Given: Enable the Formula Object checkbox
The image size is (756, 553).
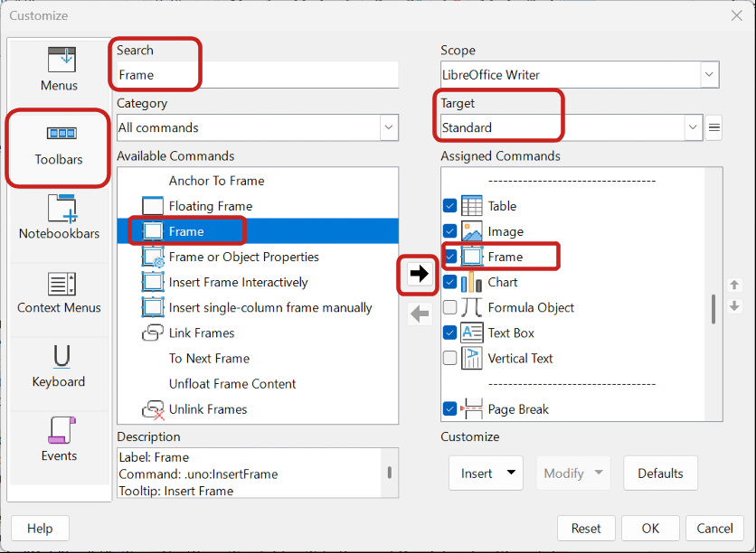Looking at the screenshot, I should pyautogui.click(x=449, y=307).
